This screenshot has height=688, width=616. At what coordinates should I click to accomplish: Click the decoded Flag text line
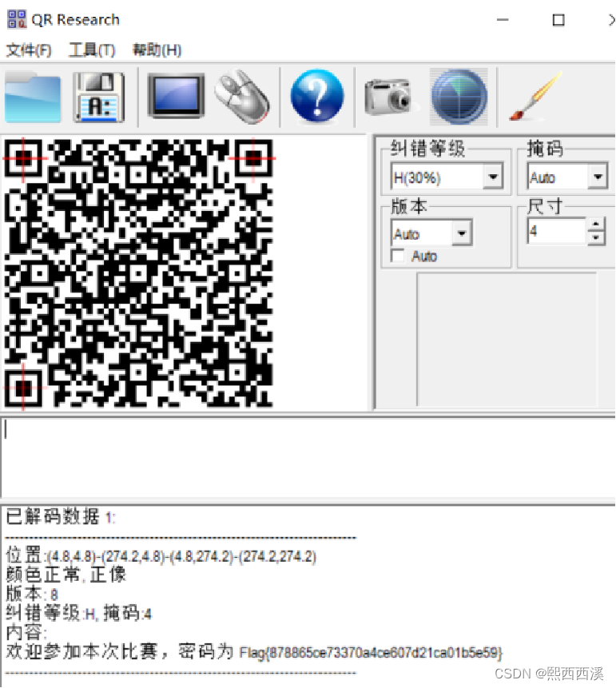[254, 651]
